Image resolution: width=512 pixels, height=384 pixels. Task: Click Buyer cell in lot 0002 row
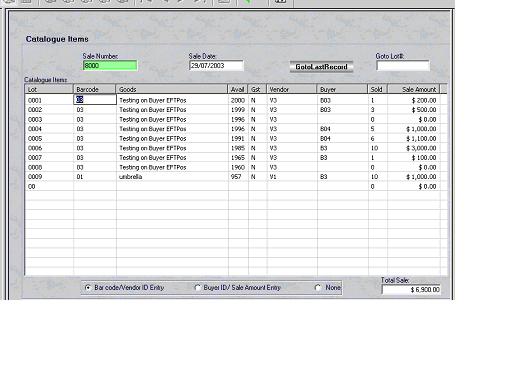click(x=343, y=110)
